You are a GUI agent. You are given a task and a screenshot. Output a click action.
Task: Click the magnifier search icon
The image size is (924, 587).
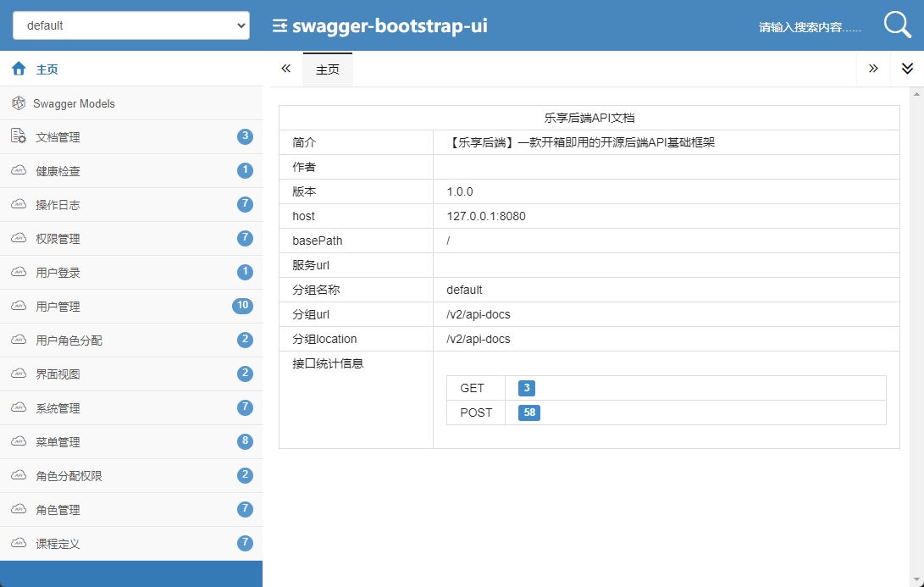895,24
